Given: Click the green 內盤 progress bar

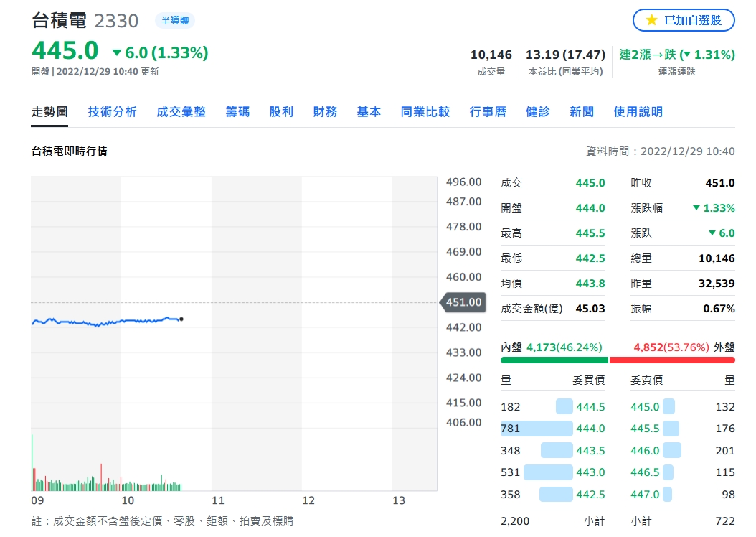Looking at the screenshot, I should pos(554,360).
